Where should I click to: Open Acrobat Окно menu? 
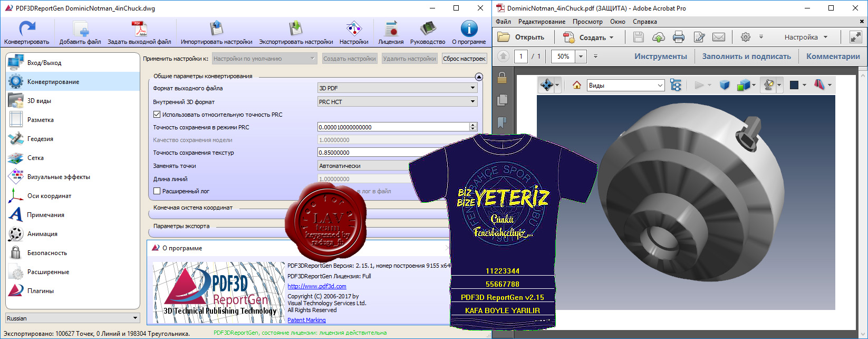click(x=618, y=22)
